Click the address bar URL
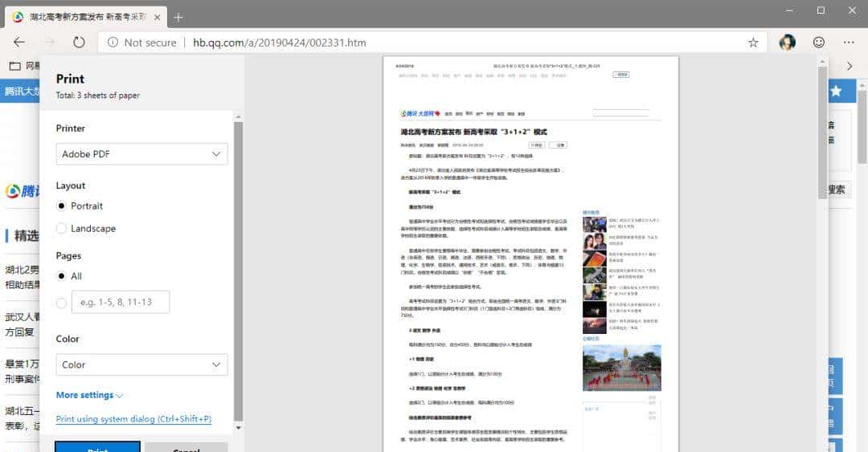The image size is (868, 452). point(280,43)
